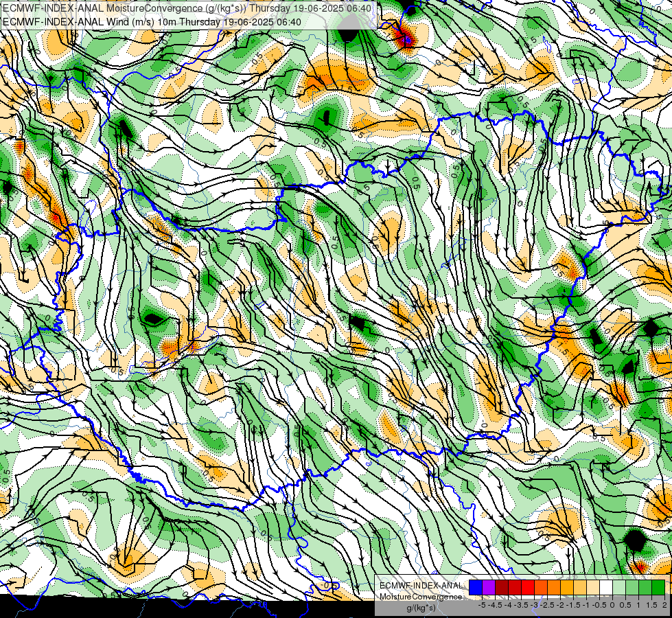Image resolution: width=672 pixels, height=618 pixels.
Task: Click the legend tick value '-3.5'
Action: 521,605
